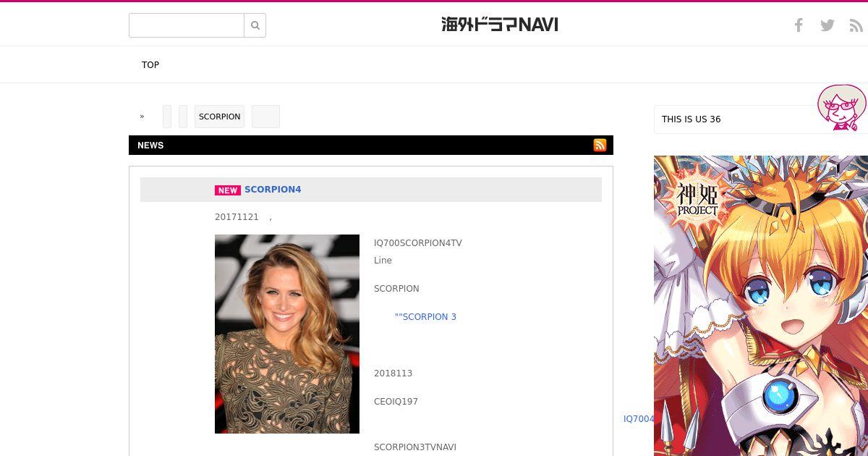The image size is (868, 456).
Task: Focus the site search input field
Action: click(x=187, y=25)
